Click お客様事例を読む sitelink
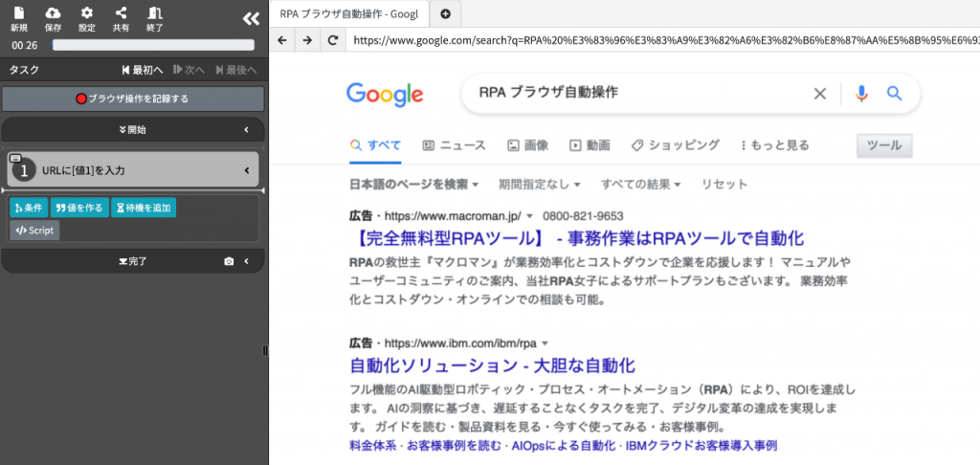 tap(455, 446)
